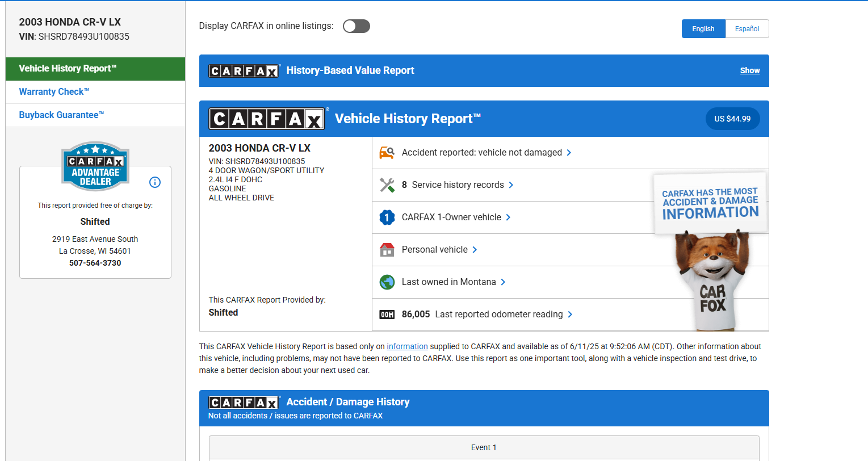Click the Car Fox mascot image
Viewport: 868px width, 461px height.
[713, 280]
